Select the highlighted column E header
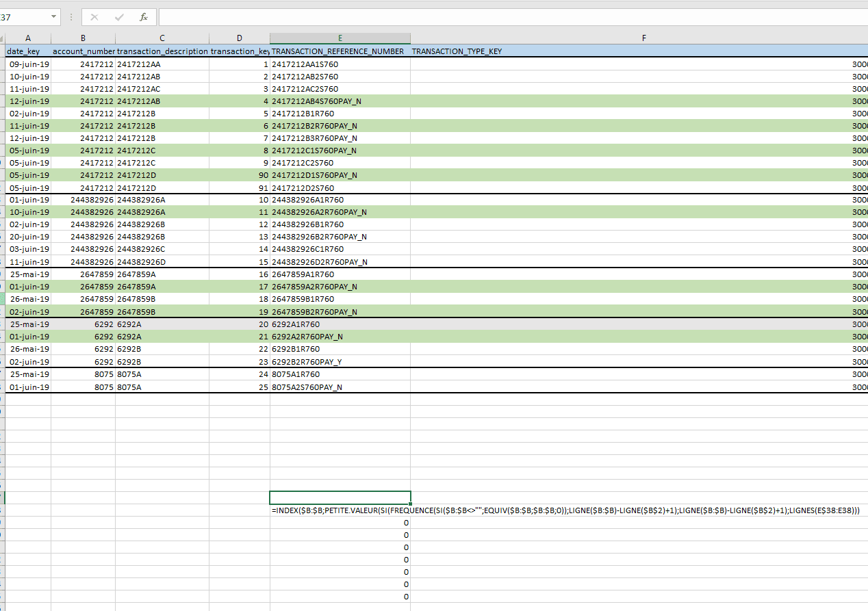Image resolution: width=868 pixels, height=611 pixels. pos(340,38)
